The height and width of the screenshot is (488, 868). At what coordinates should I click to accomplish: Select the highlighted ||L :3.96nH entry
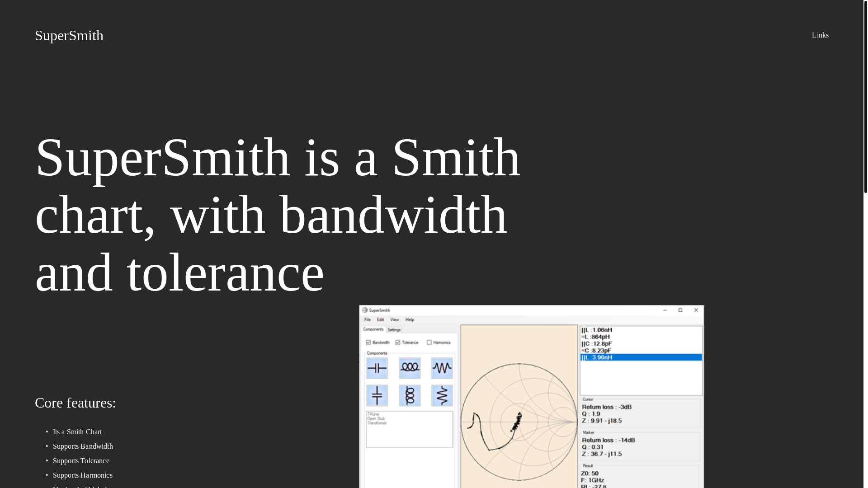[x=641, y=357]
